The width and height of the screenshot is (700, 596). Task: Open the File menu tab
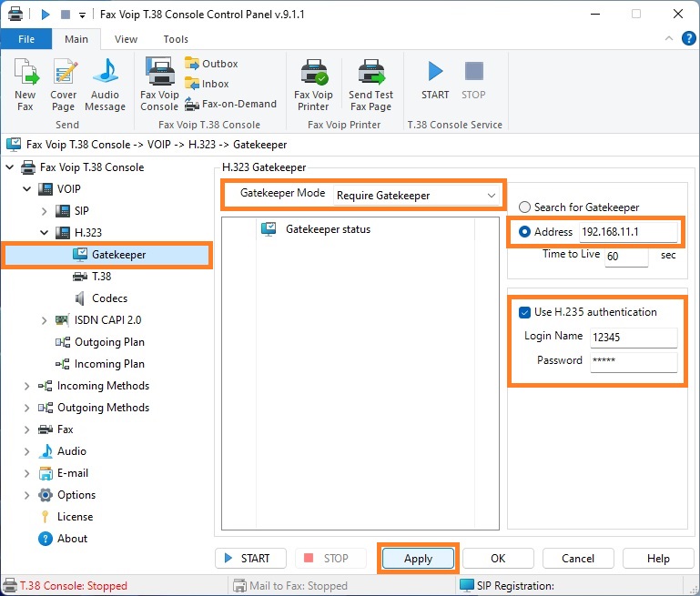click(x=26, y=39)
